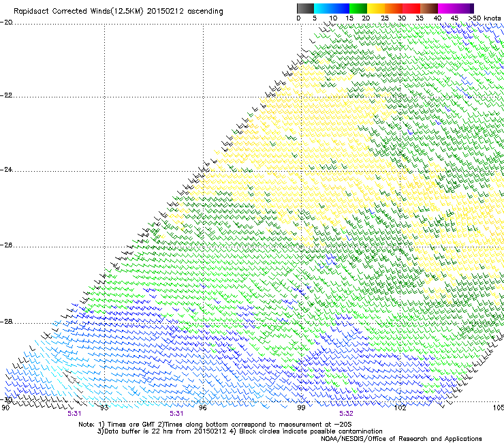Click the longitude label 102
Screen dimensions: 504x443
[400, 408]
